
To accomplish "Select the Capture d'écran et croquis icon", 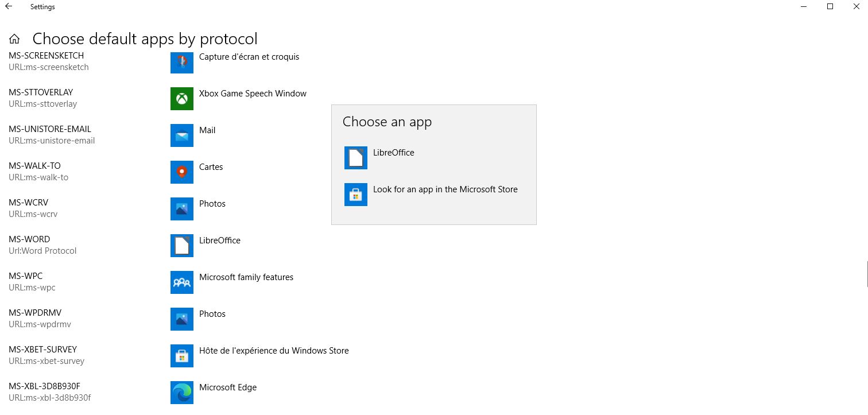I will point(181,62).
